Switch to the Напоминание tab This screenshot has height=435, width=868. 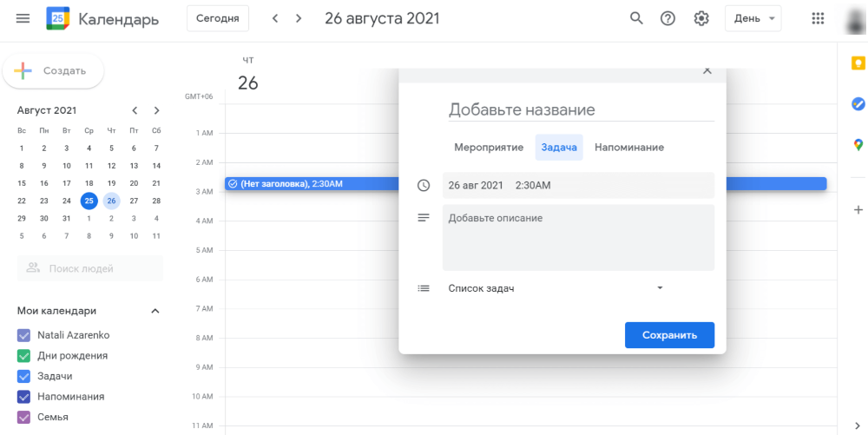(x=629, y=148)
